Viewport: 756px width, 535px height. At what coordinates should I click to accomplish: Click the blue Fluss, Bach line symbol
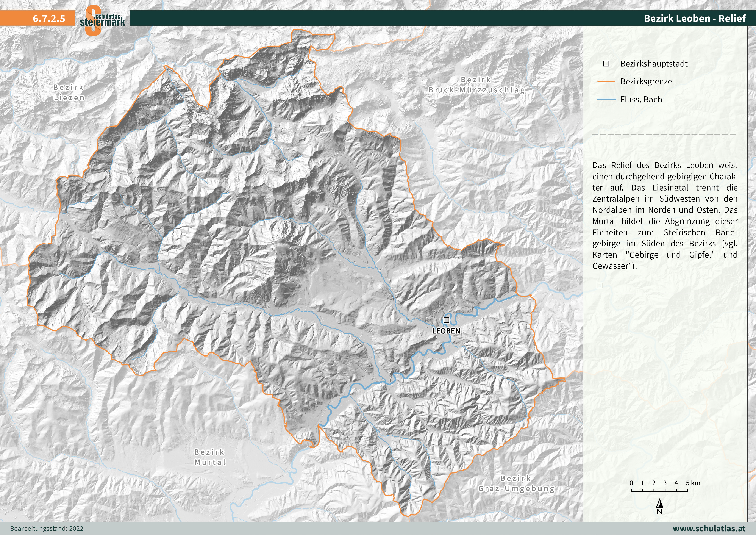(607, 100)
